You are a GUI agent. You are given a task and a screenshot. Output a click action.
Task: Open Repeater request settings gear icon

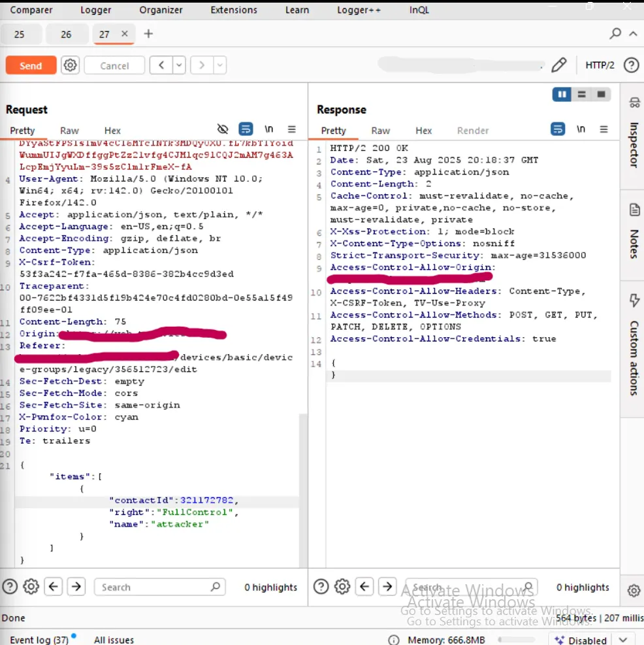coord(70,65)
